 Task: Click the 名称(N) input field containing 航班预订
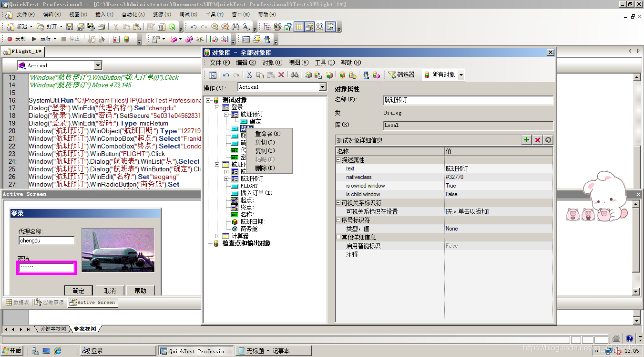(x=468, y=100)
